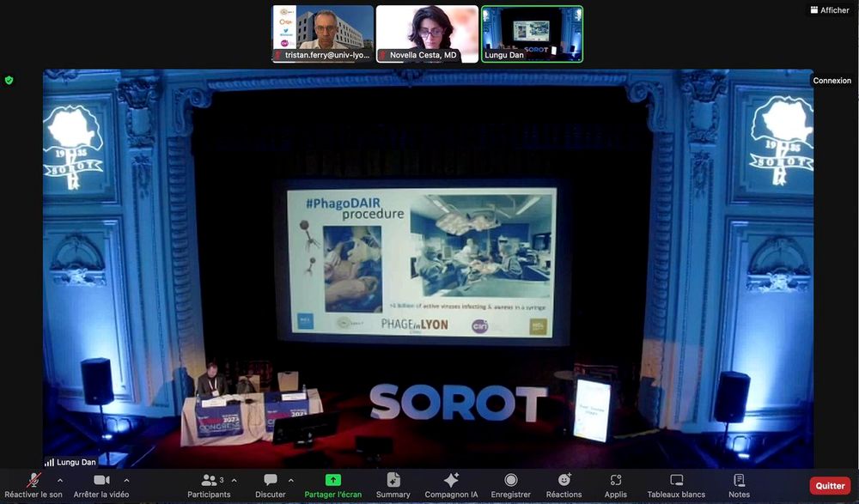The image size is (859, 504).
Task: Open the Participants panel icon
Action: [x=209, y=481]
